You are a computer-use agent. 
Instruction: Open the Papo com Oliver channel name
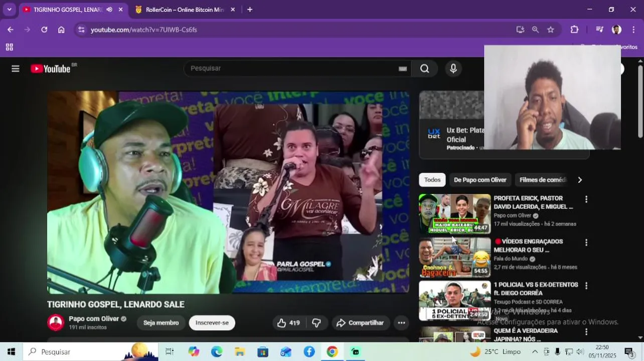tap(93, 319)
